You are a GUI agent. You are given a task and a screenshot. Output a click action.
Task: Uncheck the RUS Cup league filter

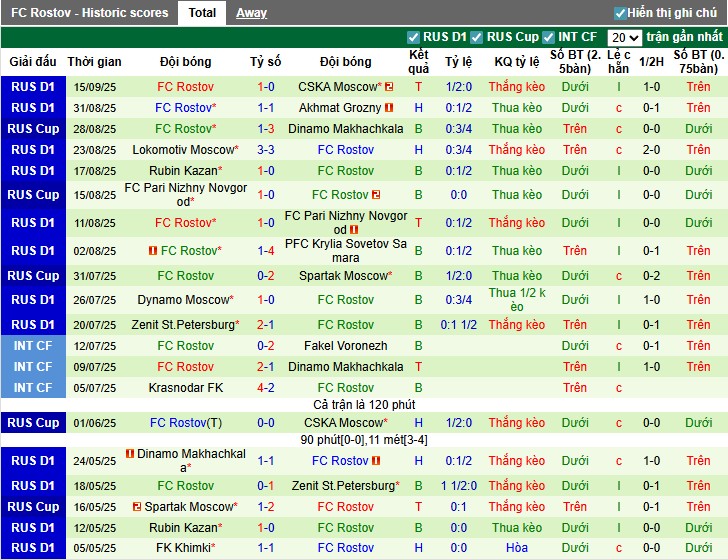click(x=478, y=37)
